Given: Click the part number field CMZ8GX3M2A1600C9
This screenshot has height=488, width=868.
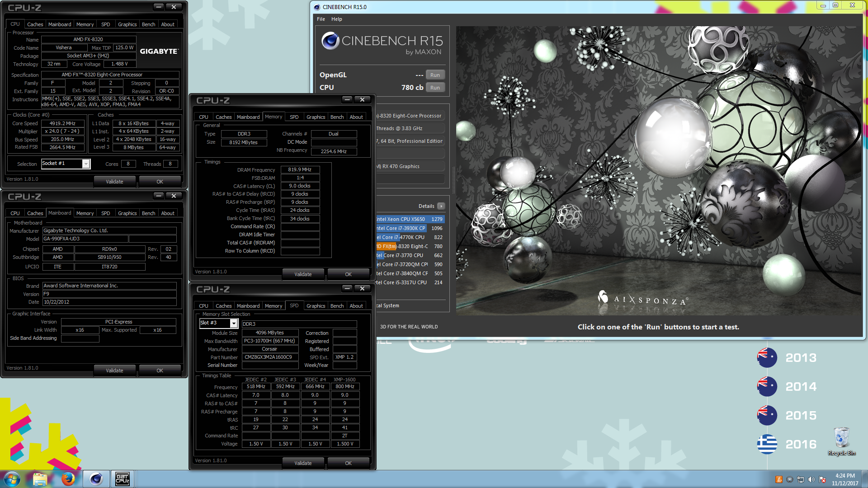Looking at the screenshot, I should pyautogui.click(x=270, y=357).
